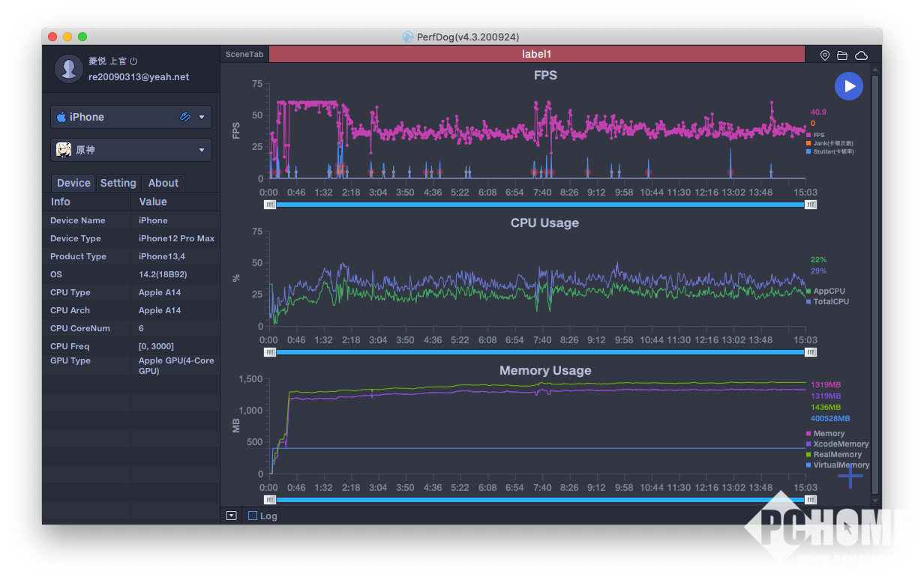
Task: Click the charts vertical scrollbar thumb
Action: pos(874,283)
